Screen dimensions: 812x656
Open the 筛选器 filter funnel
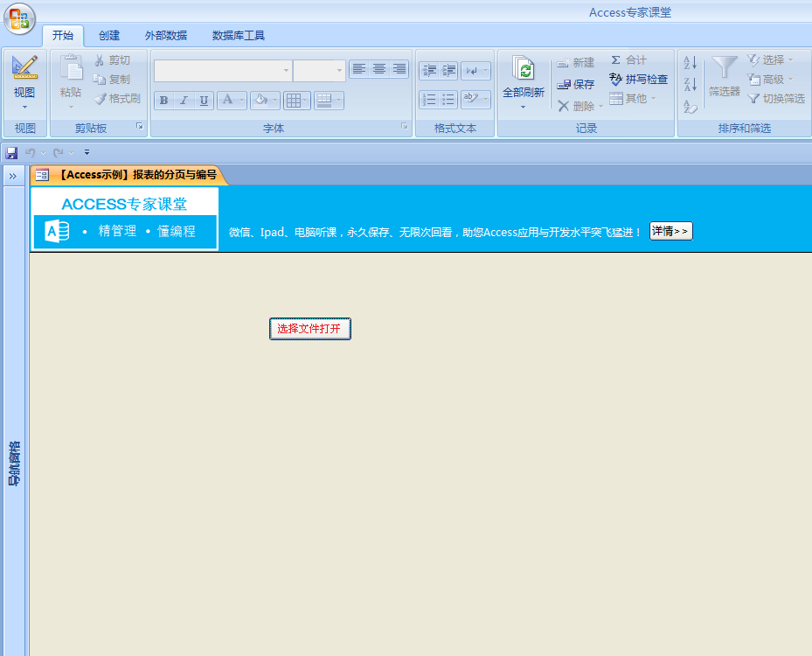tap(725, 76)
